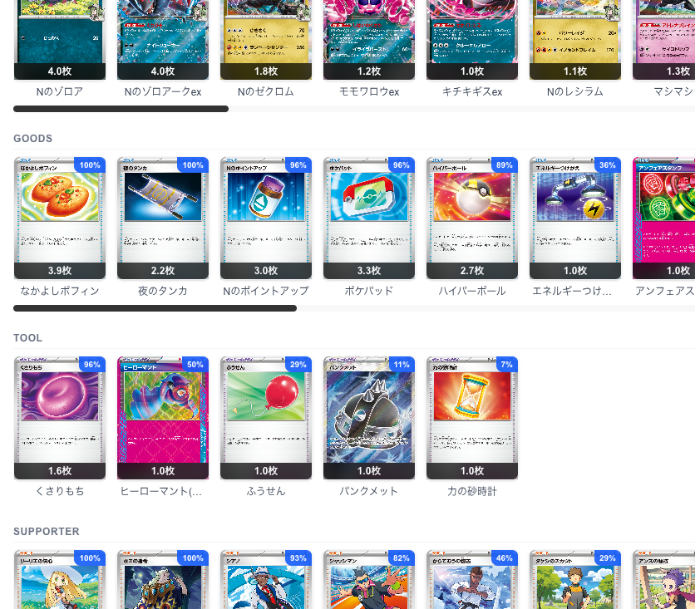Screen dimensions: 700x609
Task: Click the 50% badge on ヒーローマント
Action: pyautogui.click(x=195, y=365)
